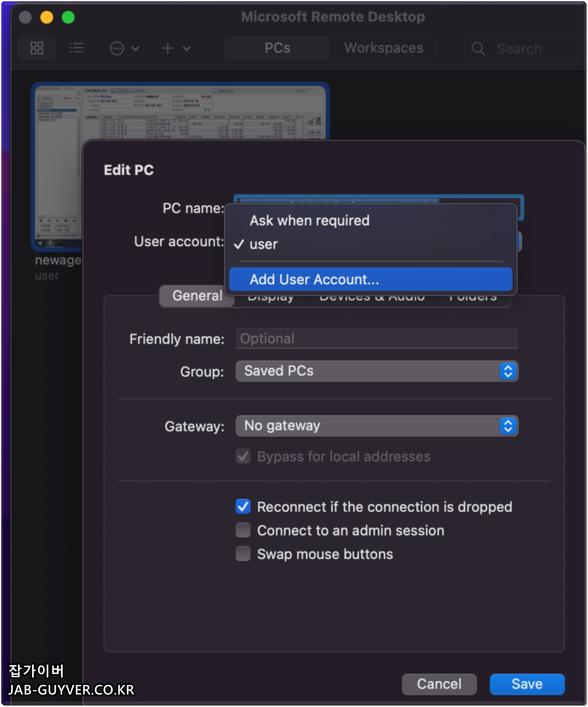Click the plus add icon
The width and height of the screenshot is (588, 707).
[x=168, y=48]
